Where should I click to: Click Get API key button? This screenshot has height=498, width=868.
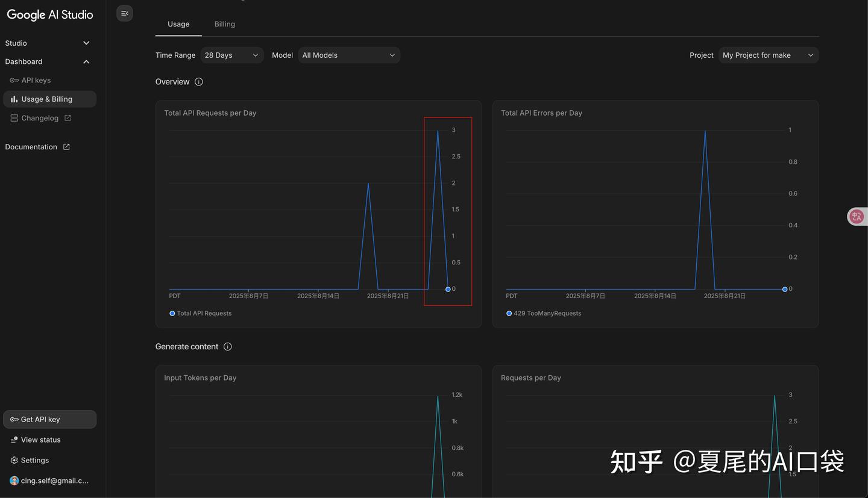[x=49, y=419]
